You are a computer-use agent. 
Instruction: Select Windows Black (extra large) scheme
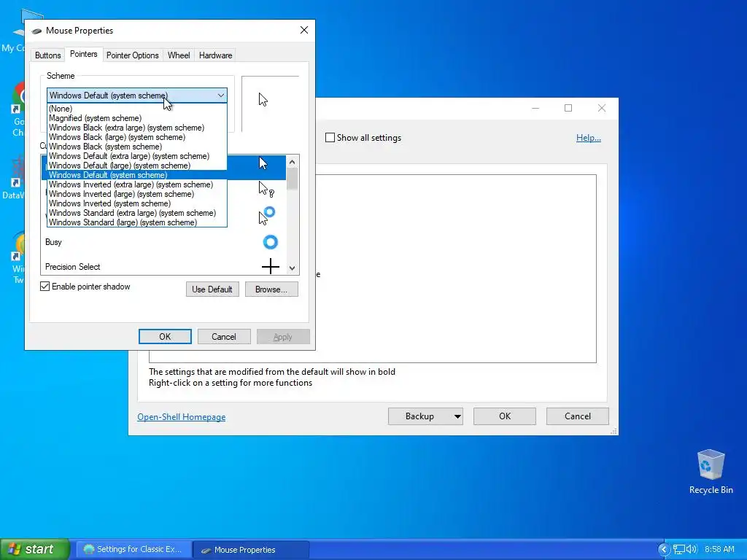pos(137,128)
